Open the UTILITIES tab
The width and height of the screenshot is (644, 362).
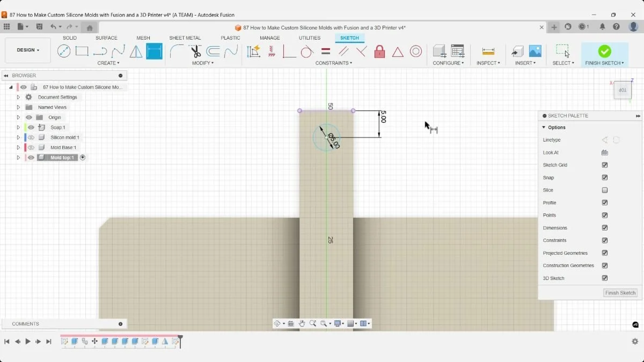310,38
